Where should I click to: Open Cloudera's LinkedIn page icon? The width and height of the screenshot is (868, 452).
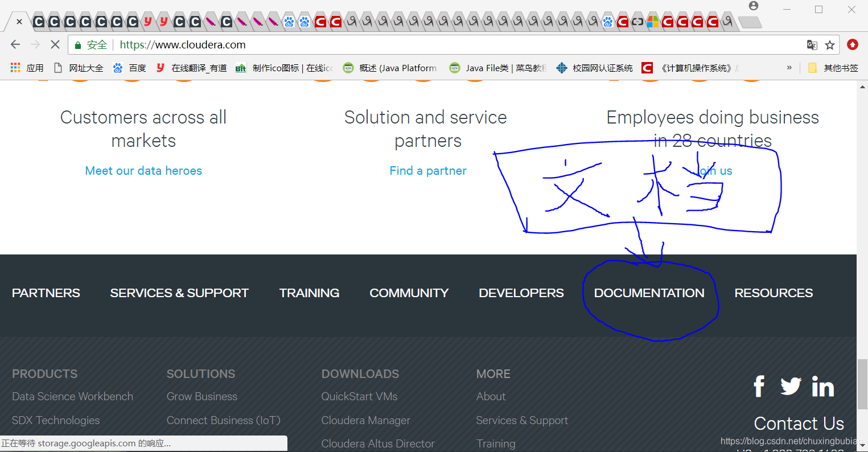823,387
